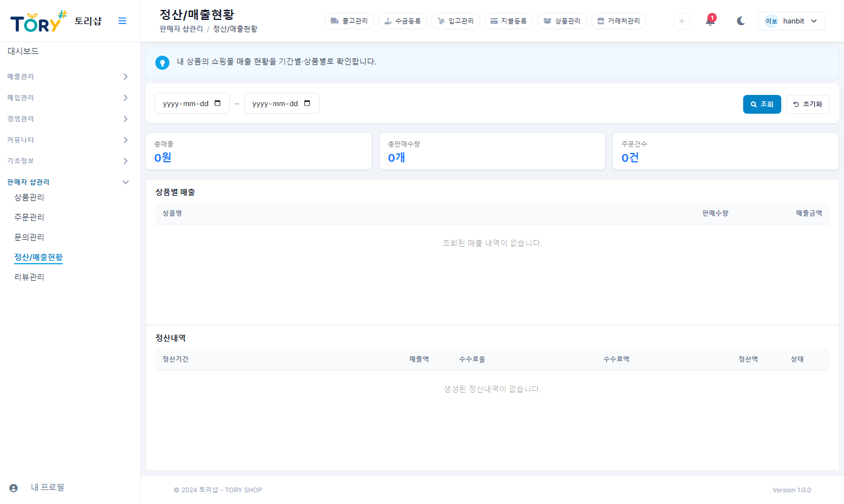The height and width of the screenshot is (504, 844).
Task: Go to 대시보드
Action: point(23,52)
